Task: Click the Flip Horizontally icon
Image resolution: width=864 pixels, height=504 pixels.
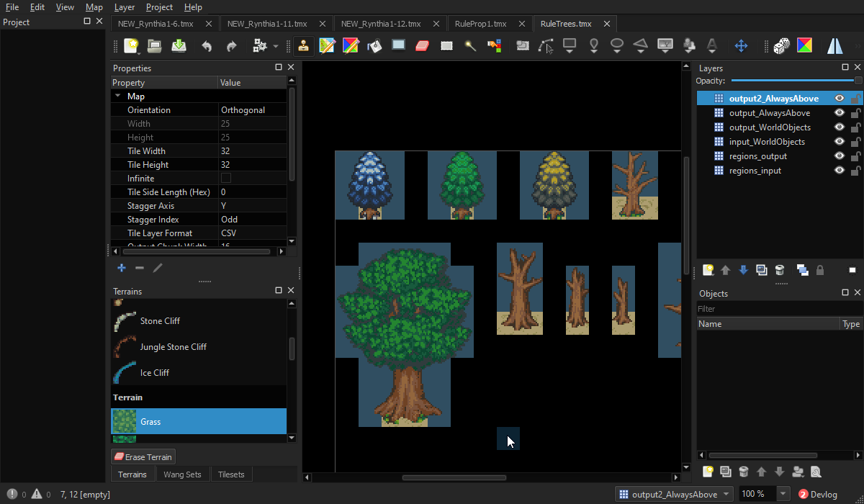Action: pos(835,46)
